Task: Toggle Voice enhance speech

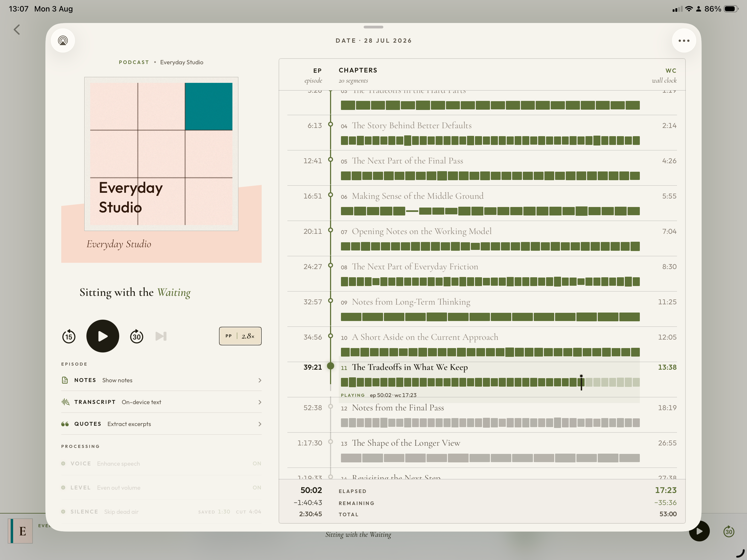Action: click(x=161, y=463)
